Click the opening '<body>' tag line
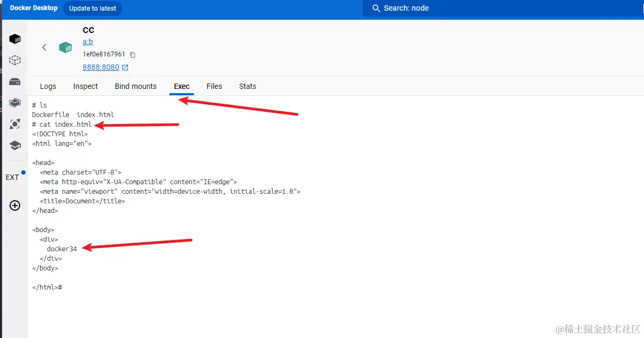Screen dimensions: 644x338 [x=43, y=230]
